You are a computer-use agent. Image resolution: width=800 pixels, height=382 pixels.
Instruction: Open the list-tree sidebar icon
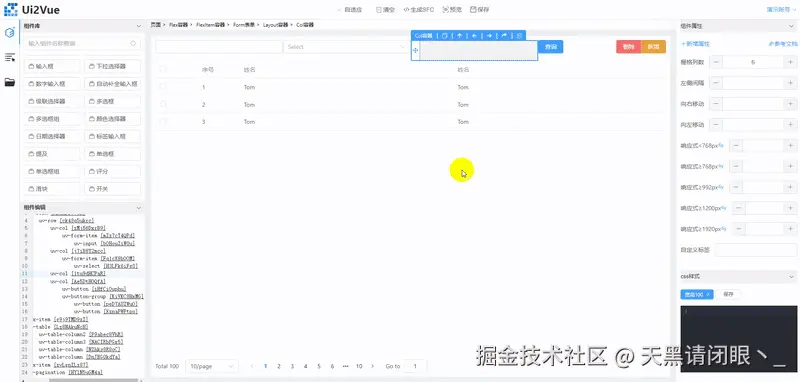coord(9,58)
